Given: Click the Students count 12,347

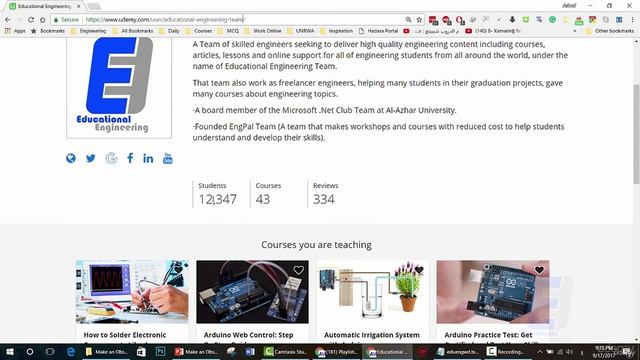Looking at the screenshot, I should (218, 199).
